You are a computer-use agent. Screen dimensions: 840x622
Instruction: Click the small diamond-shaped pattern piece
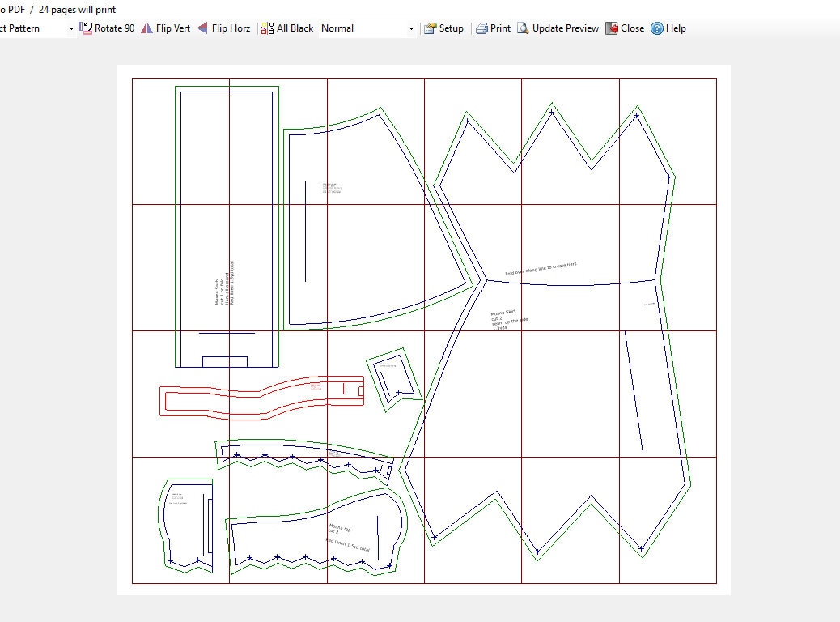tap(395, 380)
